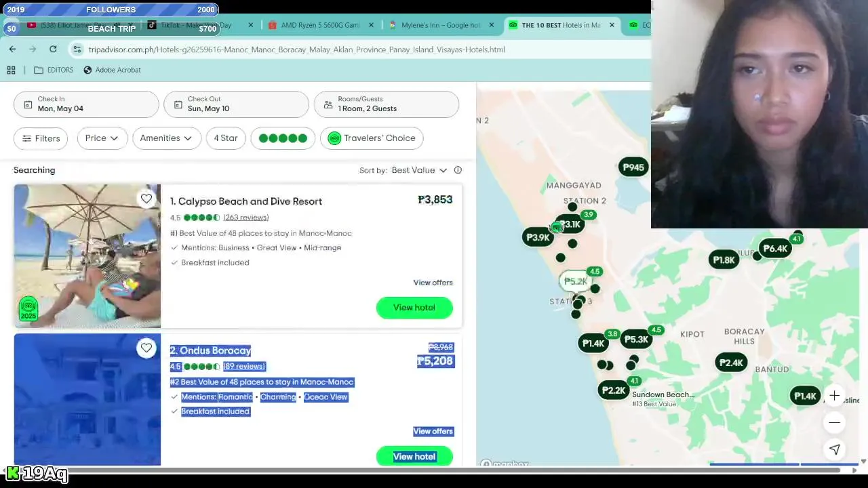Screen dimensions: 868x488
Task: Select the ₱1.8K map price marker
Action: [x=724, y=260]
